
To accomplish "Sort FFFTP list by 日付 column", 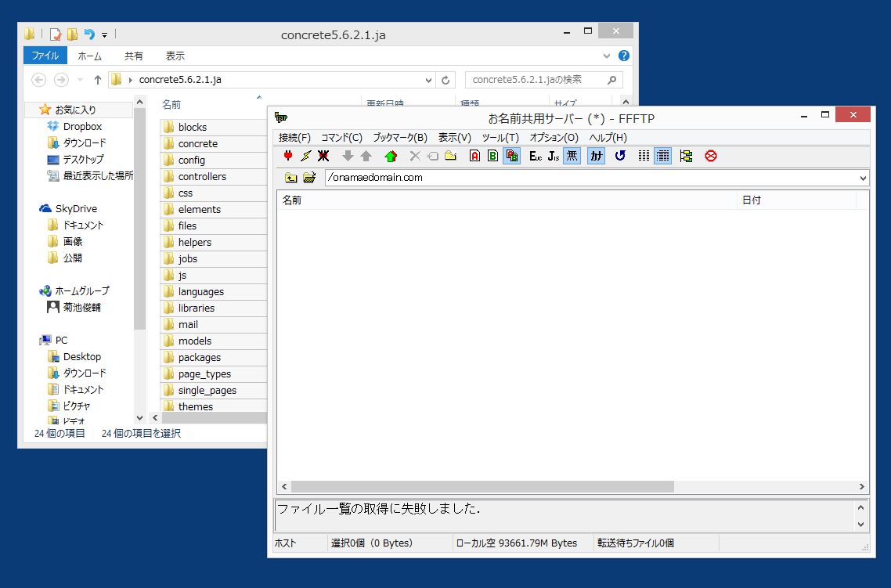I will (797, 200).
